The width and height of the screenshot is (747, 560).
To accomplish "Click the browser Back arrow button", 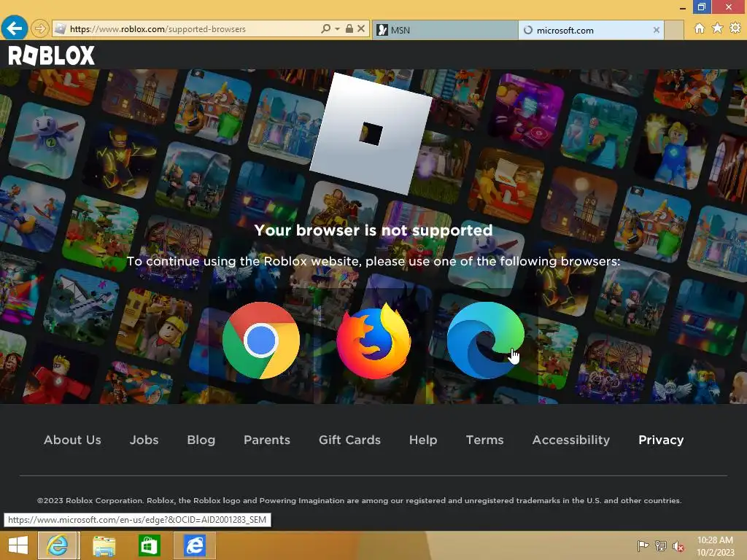I will click(15, 28).
